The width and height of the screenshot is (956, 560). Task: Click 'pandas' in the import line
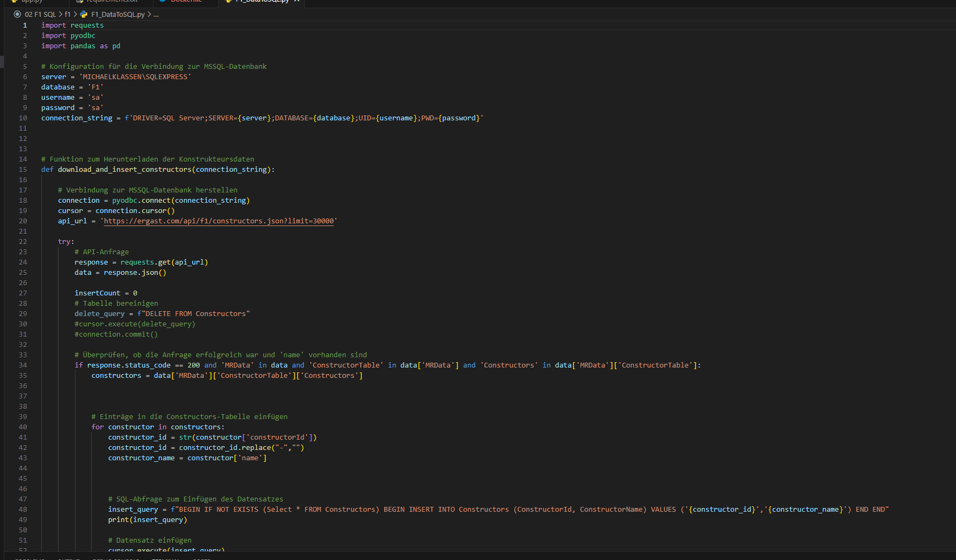pos(83,46)
